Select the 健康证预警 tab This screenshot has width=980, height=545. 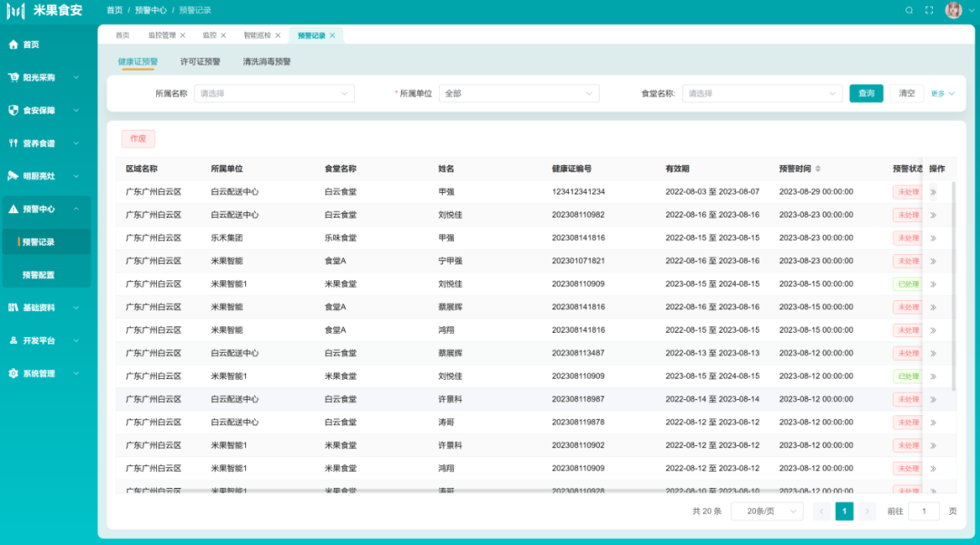coord(138,62)
